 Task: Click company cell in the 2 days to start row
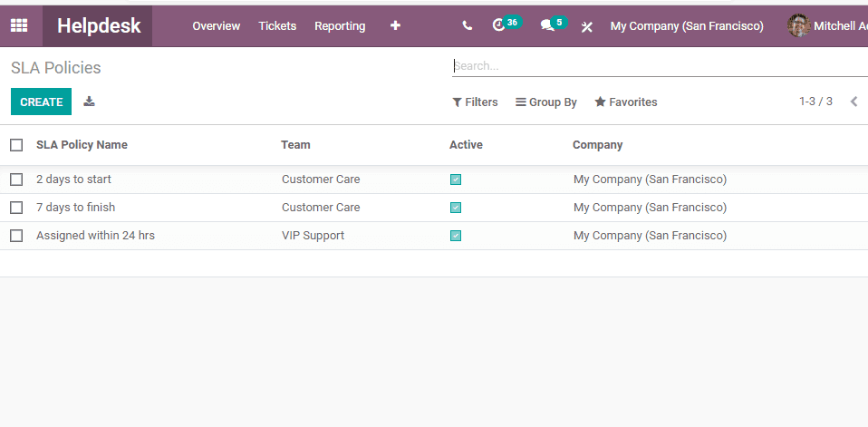(x=650, y=180)
